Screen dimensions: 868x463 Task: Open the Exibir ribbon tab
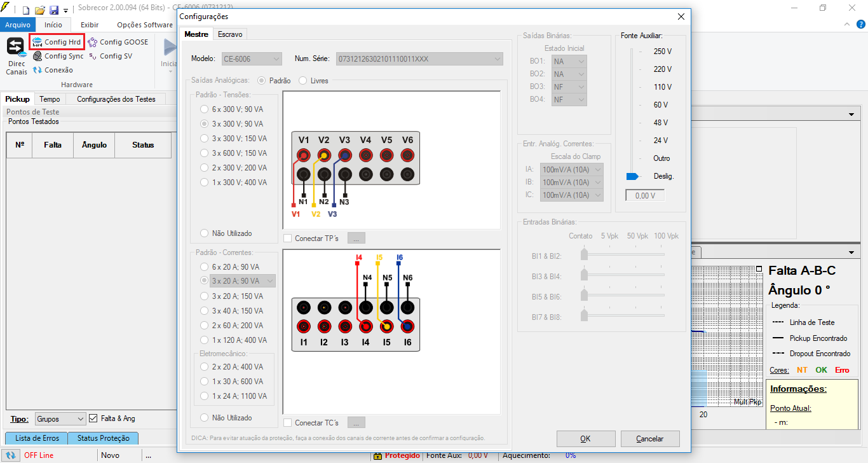(90, 25)
